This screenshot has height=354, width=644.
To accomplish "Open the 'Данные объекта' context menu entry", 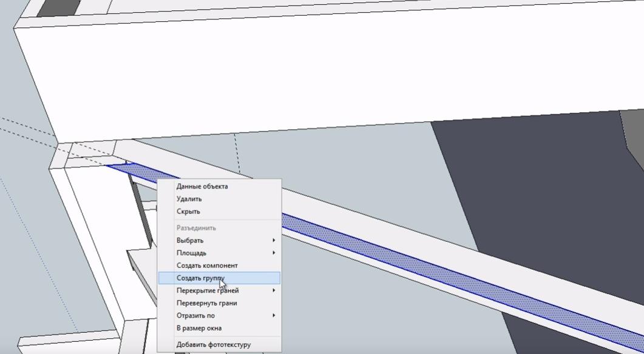I will (202, 186).
